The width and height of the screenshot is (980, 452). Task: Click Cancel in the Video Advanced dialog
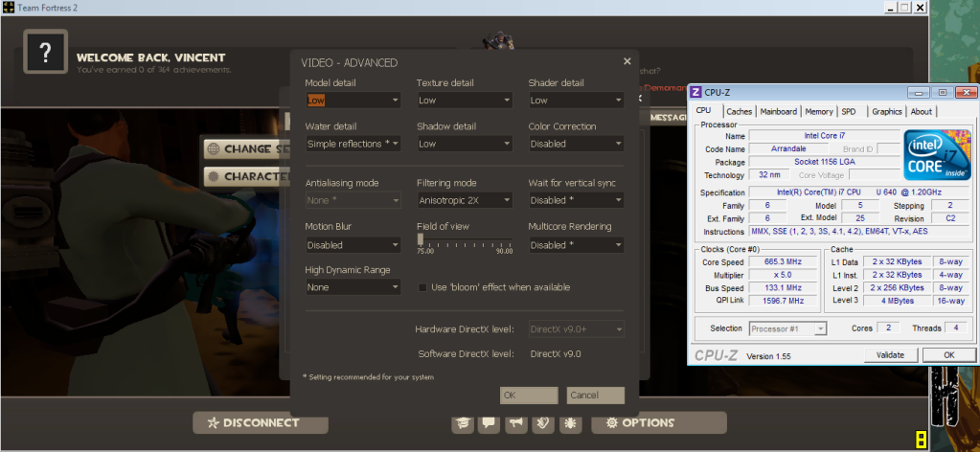point(596,395)
